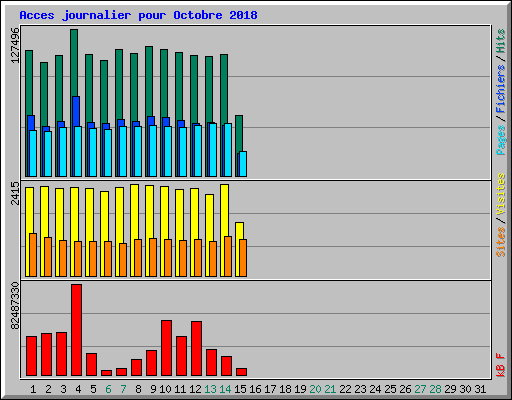Click the red KB bar for day 10
This screenshot has width=512, height=400.
(x=166, y=348)
